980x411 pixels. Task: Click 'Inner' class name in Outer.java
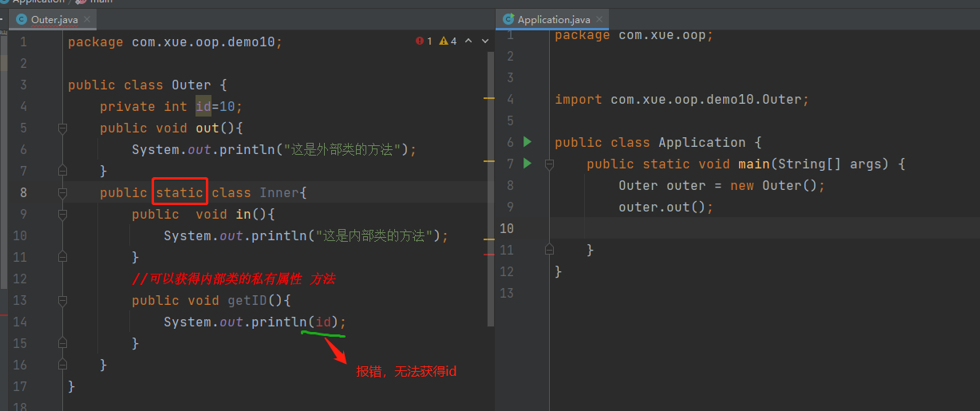279,192
